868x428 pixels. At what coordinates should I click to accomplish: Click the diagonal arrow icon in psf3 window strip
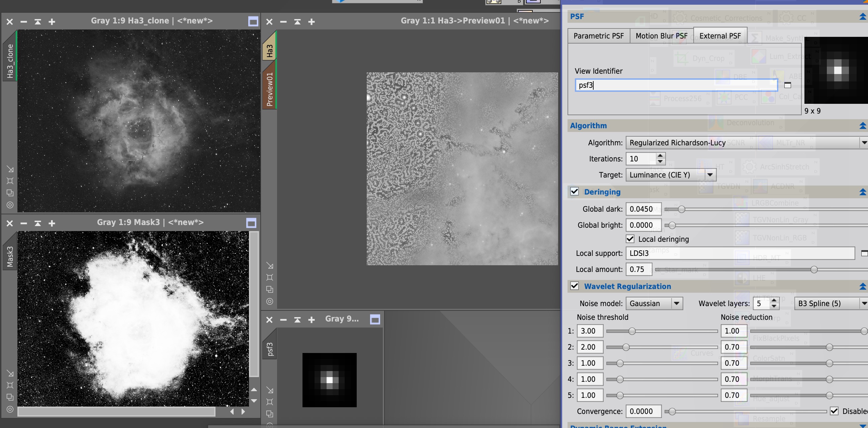(270, 390)
